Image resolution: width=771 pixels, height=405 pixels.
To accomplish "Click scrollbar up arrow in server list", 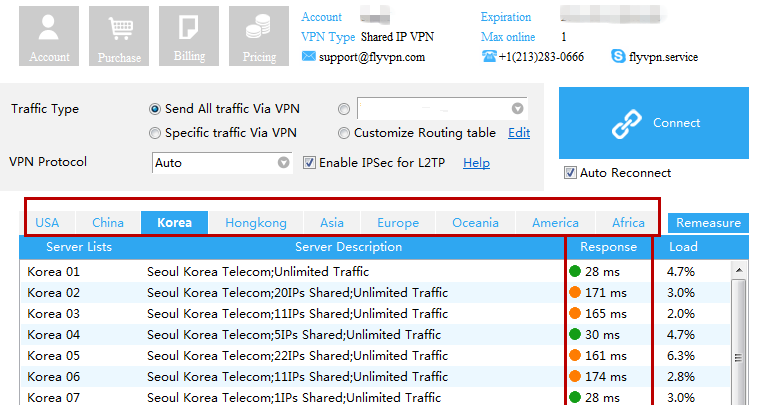I will 739,270.
